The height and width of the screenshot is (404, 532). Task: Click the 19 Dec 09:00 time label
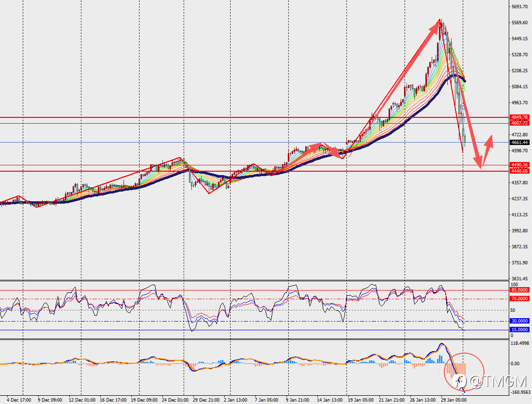point(144,400)
